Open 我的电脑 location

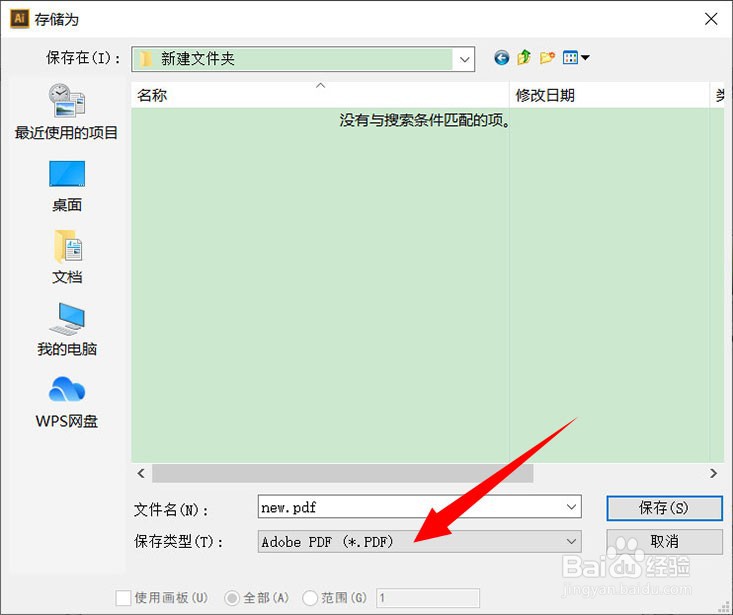coord(67,330)
